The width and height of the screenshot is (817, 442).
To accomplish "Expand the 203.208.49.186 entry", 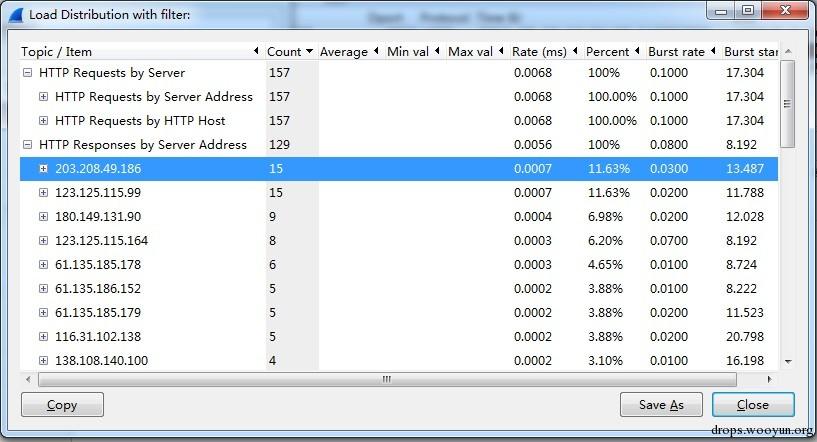I will pos(43,168).
